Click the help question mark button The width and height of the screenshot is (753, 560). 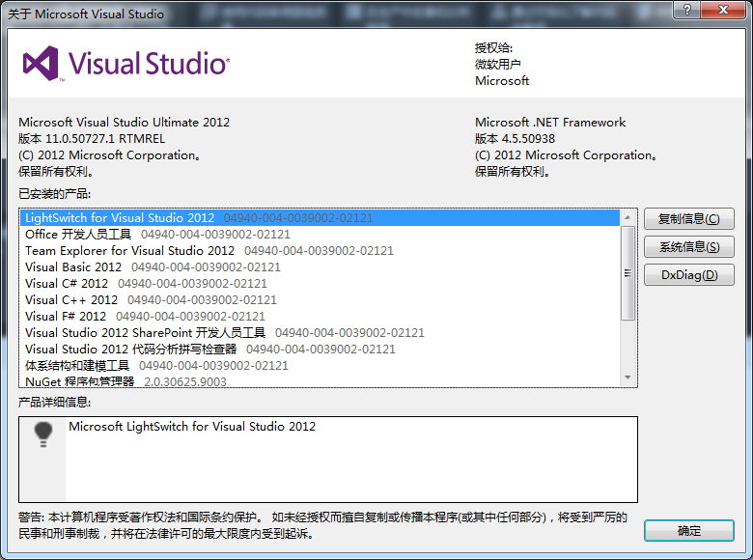coord(686,10)
